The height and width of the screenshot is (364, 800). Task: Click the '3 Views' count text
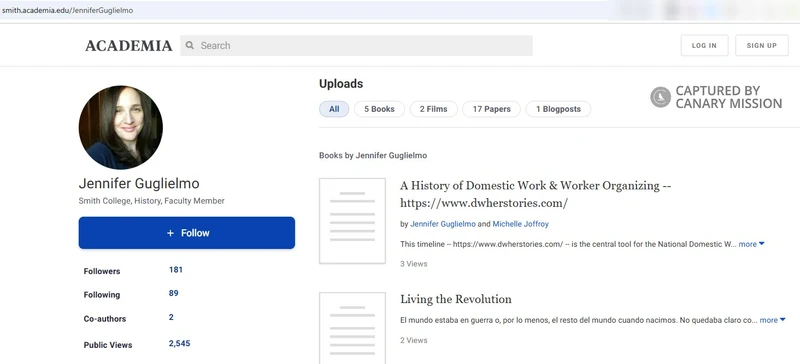point(413,264)
